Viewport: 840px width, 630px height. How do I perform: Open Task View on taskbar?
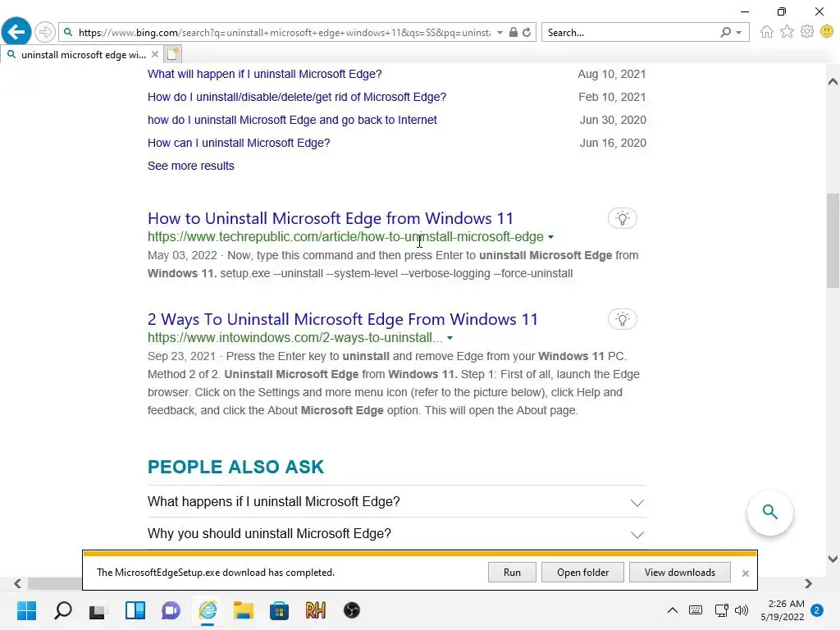tap(98, 610)
